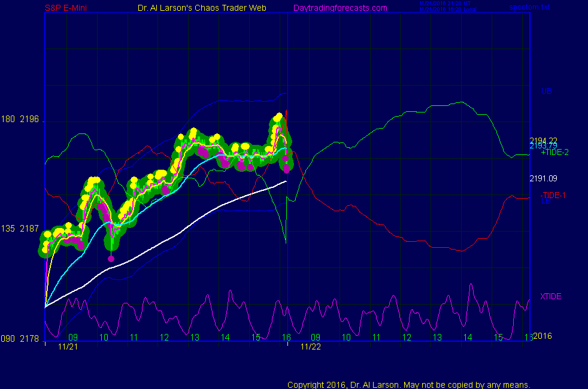
Task: Select the 'spcctom.txt' file name label
Action: [x=529, y=7]
